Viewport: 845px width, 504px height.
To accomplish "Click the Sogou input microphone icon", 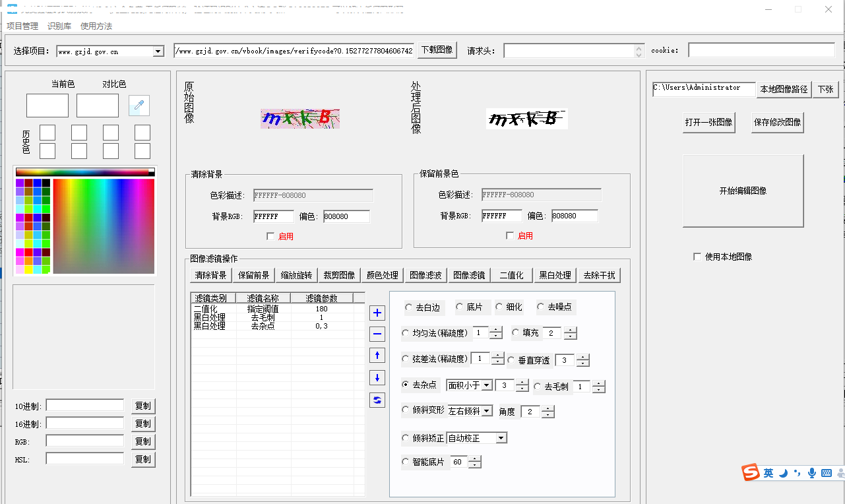I will tap(812, 473).
